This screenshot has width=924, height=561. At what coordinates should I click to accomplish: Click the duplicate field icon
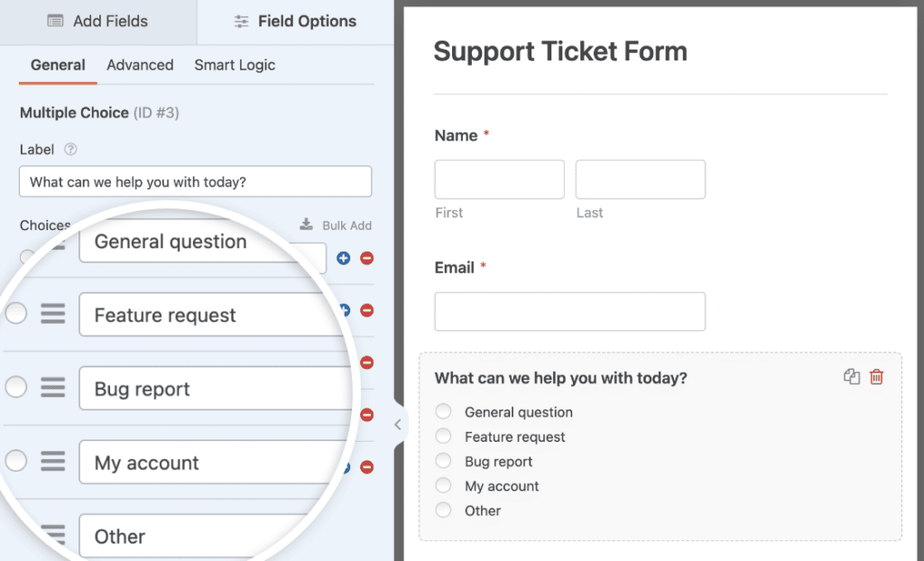coord(851,377)
